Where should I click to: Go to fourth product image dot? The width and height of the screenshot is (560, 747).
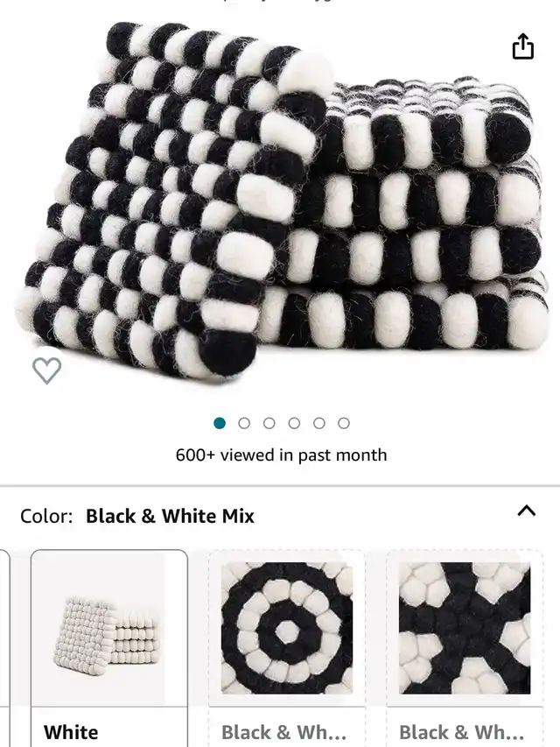click(294, 423)
